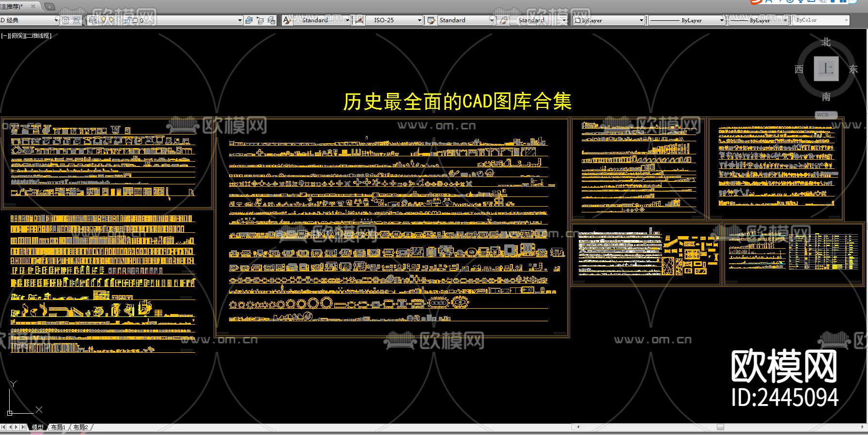The image size is (868, 435).
Task: Open the viewport controls label [俯视]
Action: coord(16,35)
